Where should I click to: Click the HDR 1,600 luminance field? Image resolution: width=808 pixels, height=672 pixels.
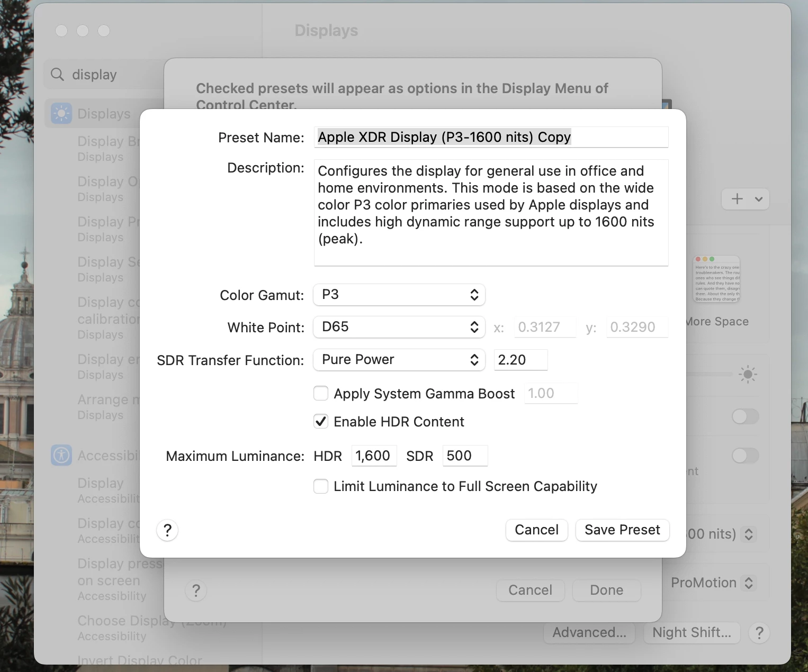tap(374, 456)
